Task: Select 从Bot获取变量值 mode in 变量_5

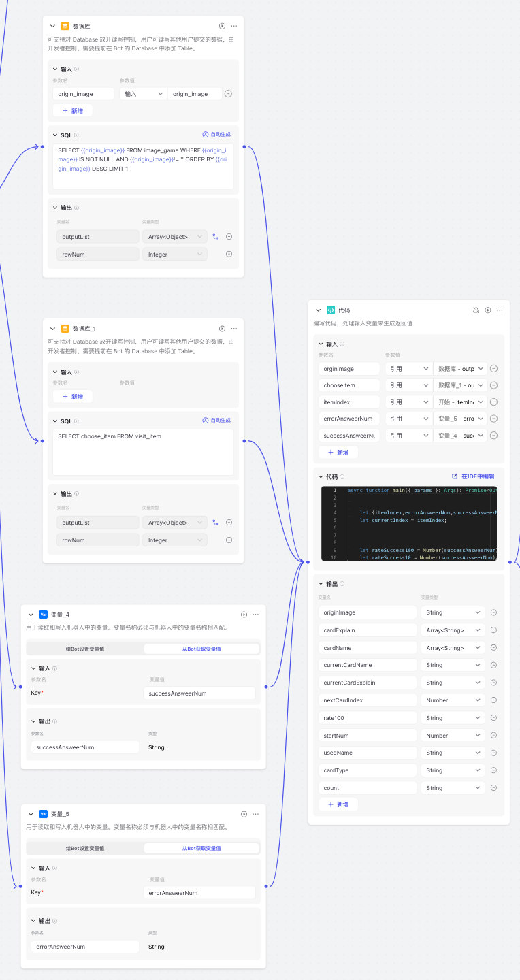Action: pyautogui.click(x=201, y=848)
